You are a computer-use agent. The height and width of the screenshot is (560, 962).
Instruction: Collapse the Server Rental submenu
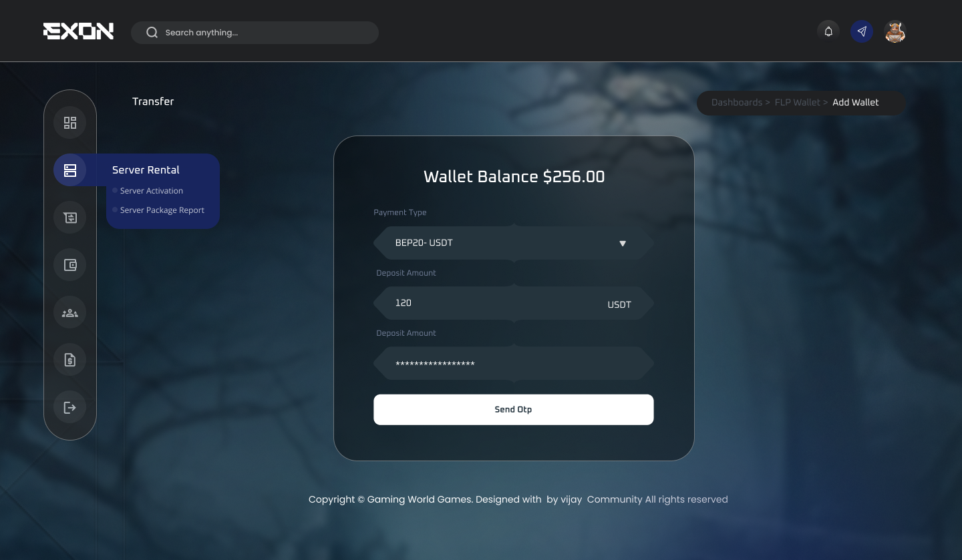tap(146, 170)
